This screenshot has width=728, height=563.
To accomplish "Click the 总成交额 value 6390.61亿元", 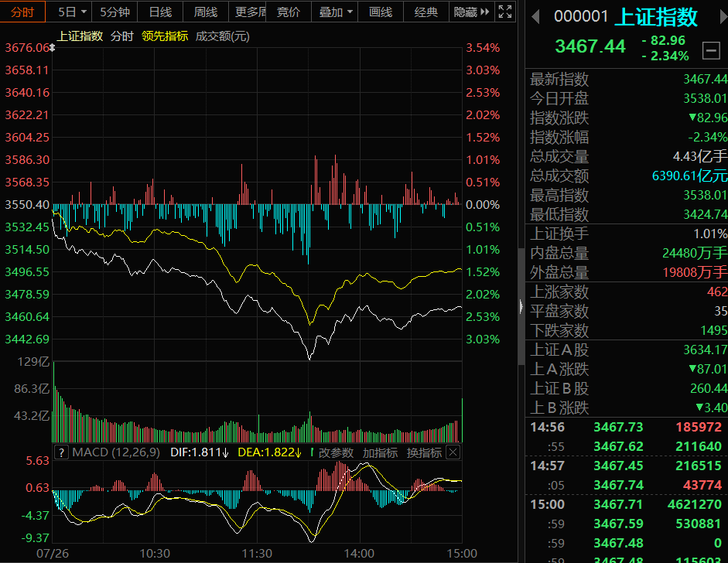I will tap(689, 176).
